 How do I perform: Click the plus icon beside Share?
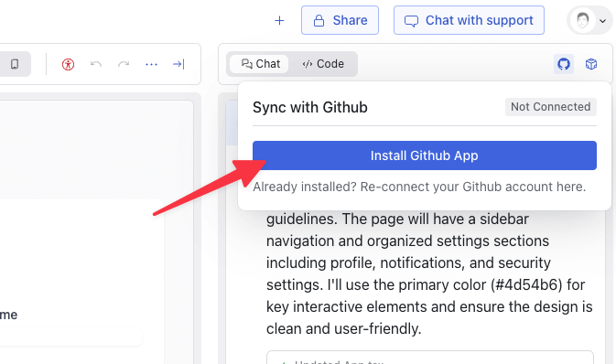tap(279, 20)
